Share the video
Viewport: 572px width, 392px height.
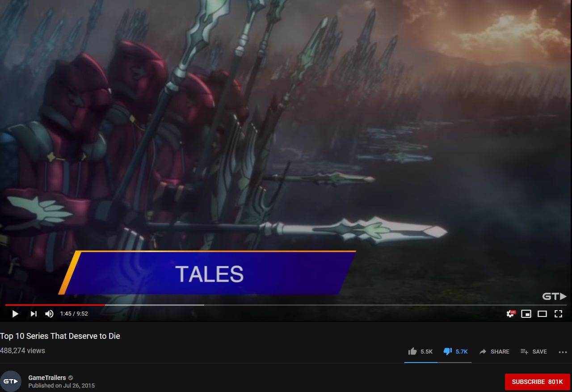click(x=494, y=352)
